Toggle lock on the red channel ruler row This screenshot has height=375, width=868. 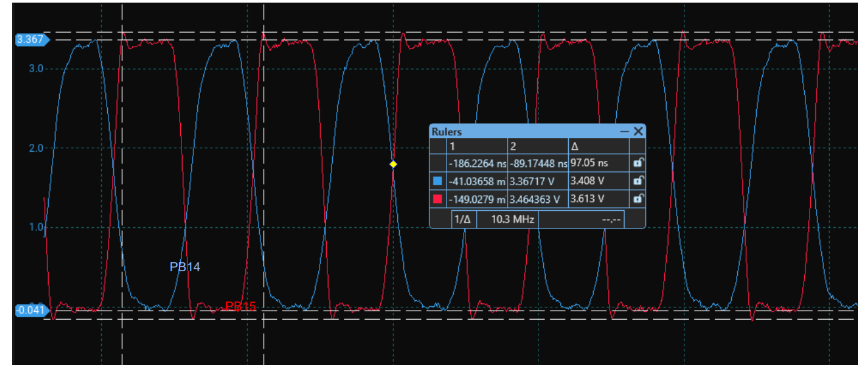point(637,199)
